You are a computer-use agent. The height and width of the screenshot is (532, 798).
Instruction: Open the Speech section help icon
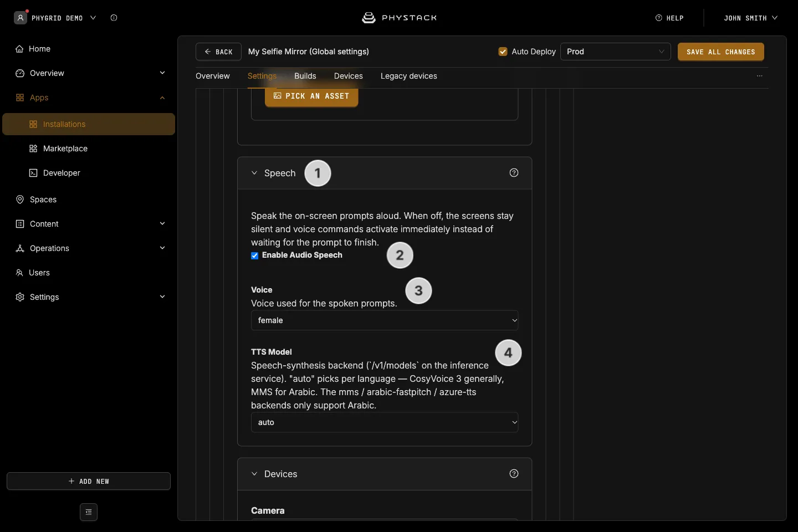pyautogui.click(x=514, y=173)
